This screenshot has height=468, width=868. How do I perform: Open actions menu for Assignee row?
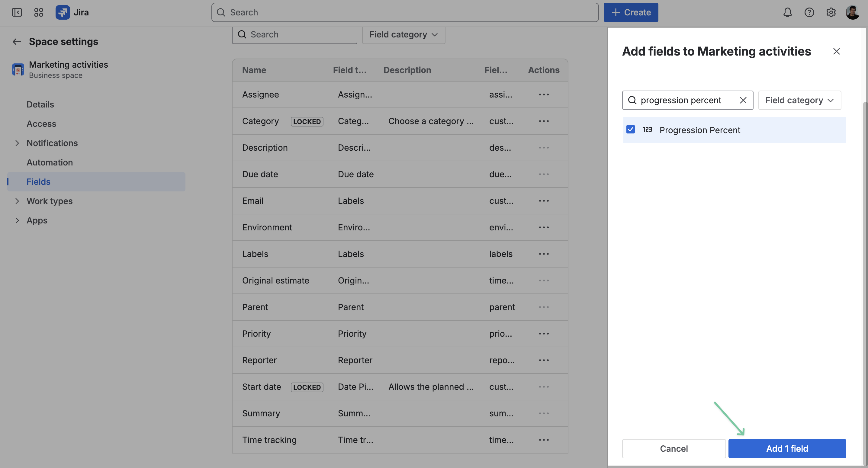544,94
